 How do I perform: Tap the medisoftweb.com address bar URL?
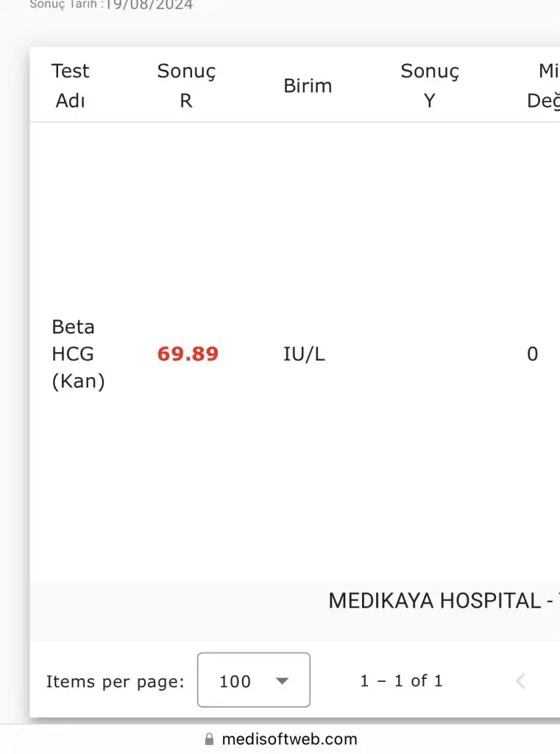tap(289, 739)
